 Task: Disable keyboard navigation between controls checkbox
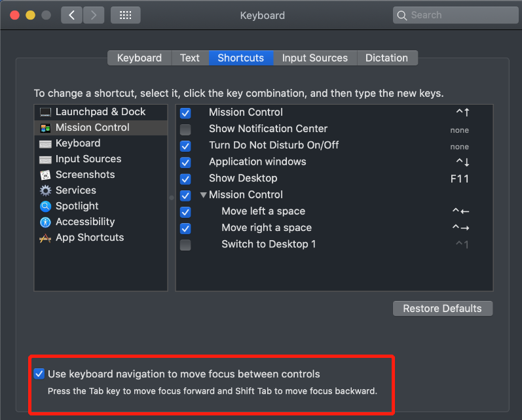[39, 374]
